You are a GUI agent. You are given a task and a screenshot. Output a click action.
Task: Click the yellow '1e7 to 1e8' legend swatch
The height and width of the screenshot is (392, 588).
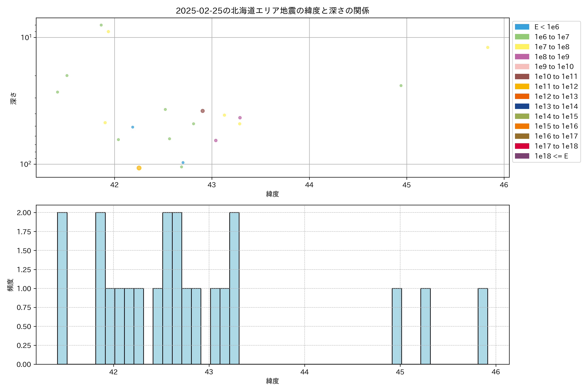pos(522,47)
